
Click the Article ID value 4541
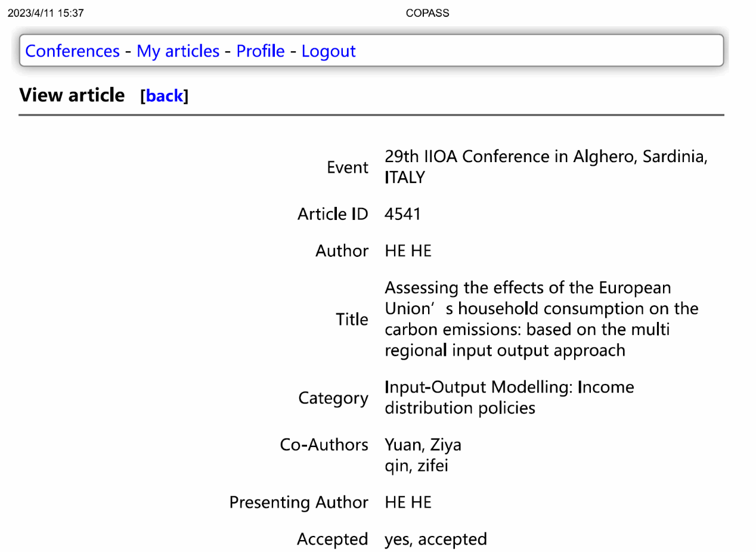pyautogui.click(x=402, y=214)
